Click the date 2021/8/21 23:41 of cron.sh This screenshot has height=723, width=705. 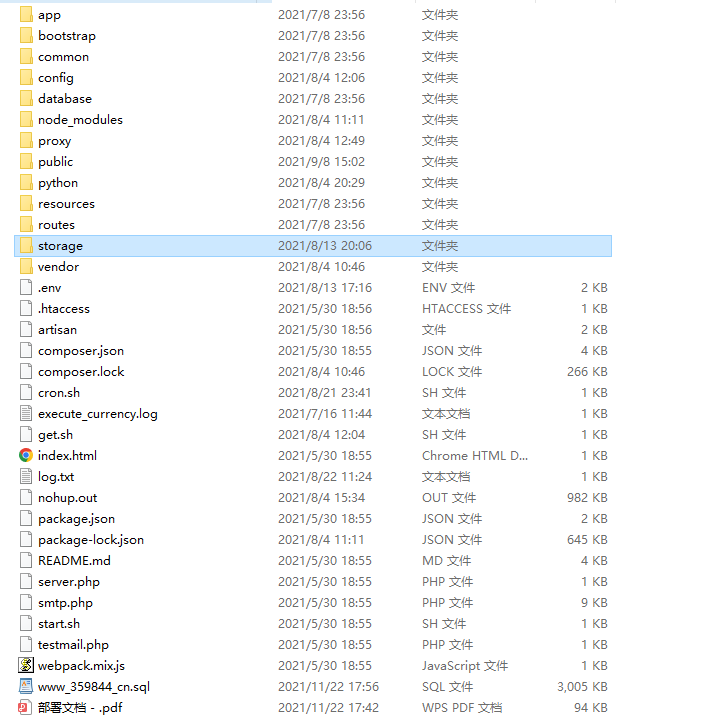(x=325, y=392)
